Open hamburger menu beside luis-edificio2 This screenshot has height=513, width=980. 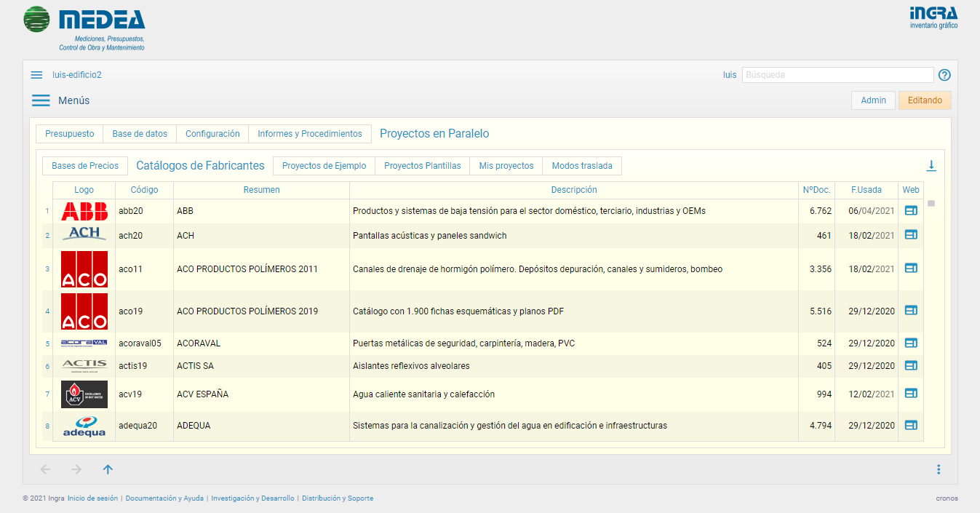pyautogui.click(x=36, y=75)
